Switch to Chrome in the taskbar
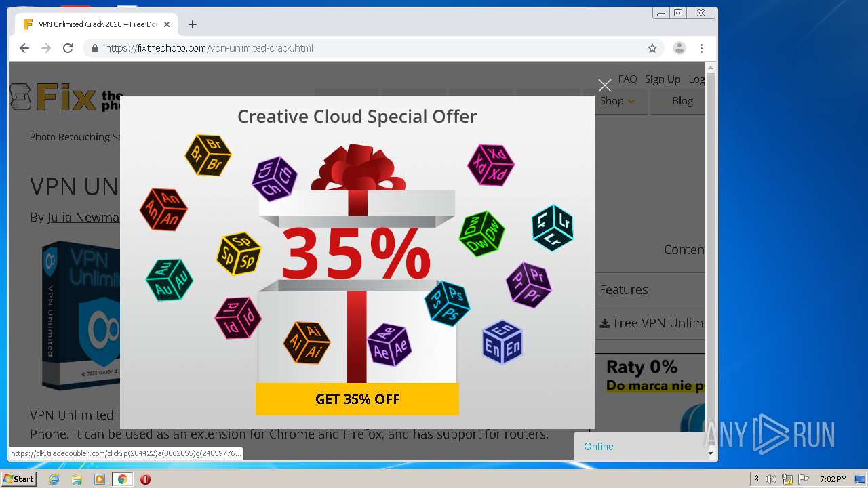868x488 pixels. click(x=122, y=479)
